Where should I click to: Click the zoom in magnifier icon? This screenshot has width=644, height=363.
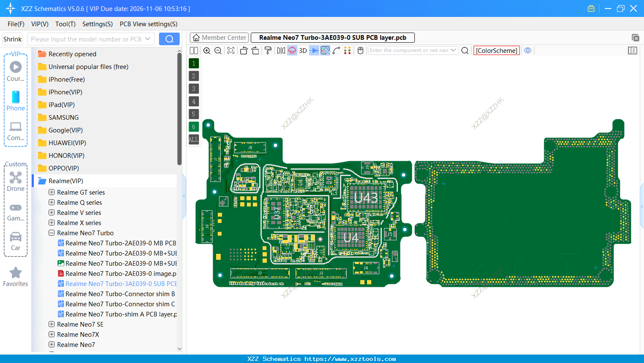pos(207,50)
